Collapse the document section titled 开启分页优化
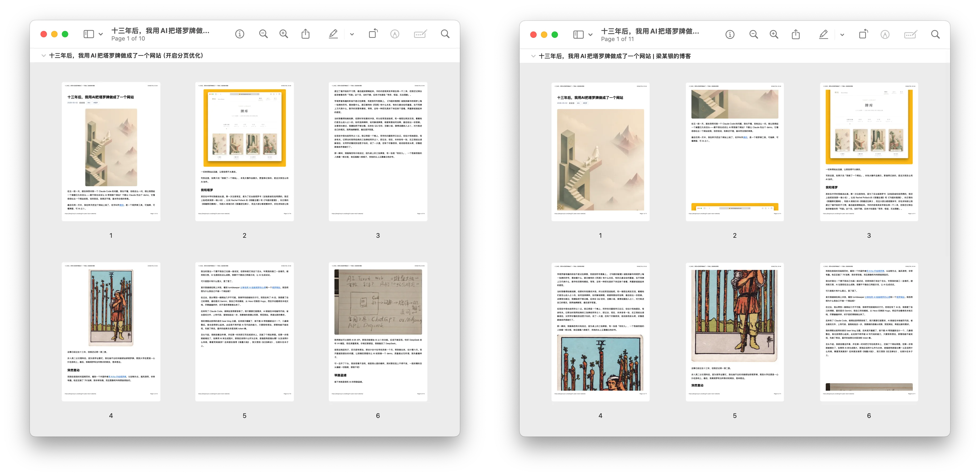Viewport: 980px width, 476px height. click(x=44, y=55)
